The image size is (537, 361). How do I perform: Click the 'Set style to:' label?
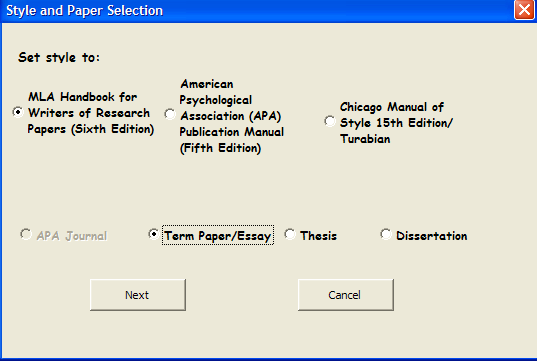tap(59, 57)
